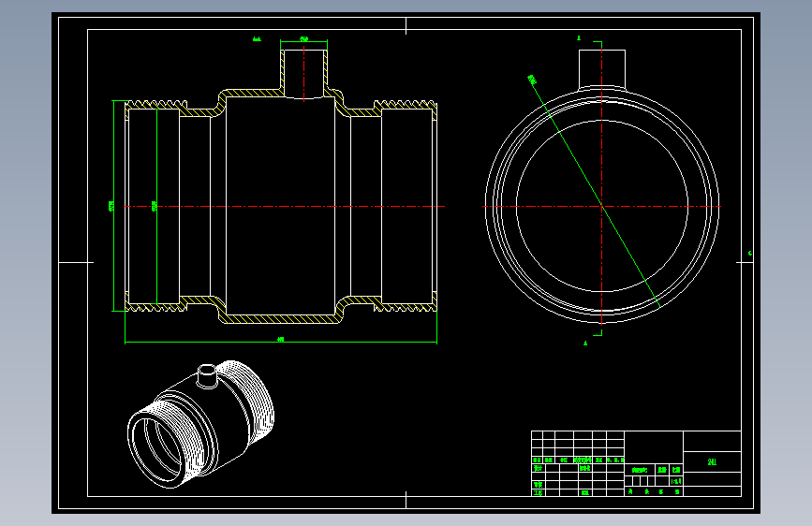Viewport: 812px width, 526px height.
Task: Select the scale value cell in title block
Action: tap(676, 481)
